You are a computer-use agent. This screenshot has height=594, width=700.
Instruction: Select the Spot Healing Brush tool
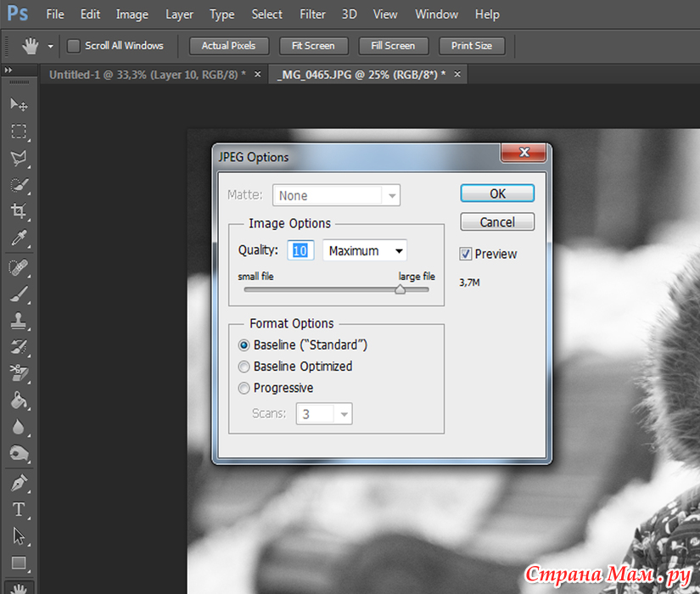(x=19, y=268)
